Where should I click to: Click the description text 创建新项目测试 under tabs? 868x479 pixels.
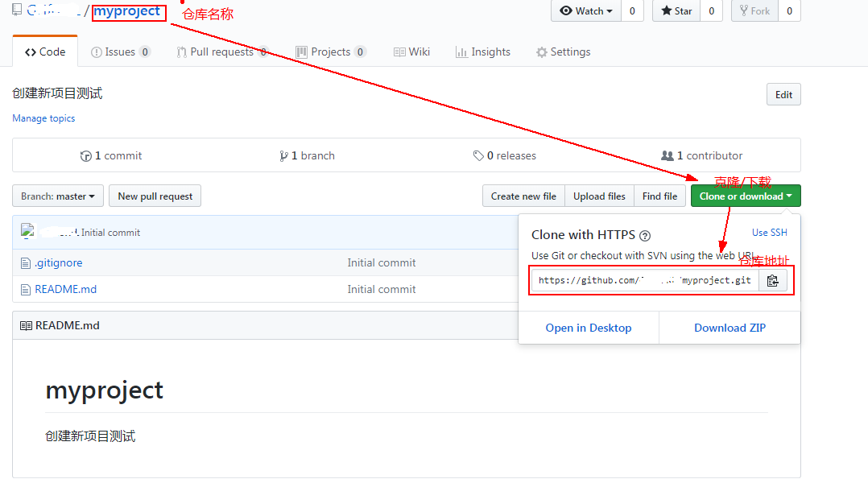point(58,93)
